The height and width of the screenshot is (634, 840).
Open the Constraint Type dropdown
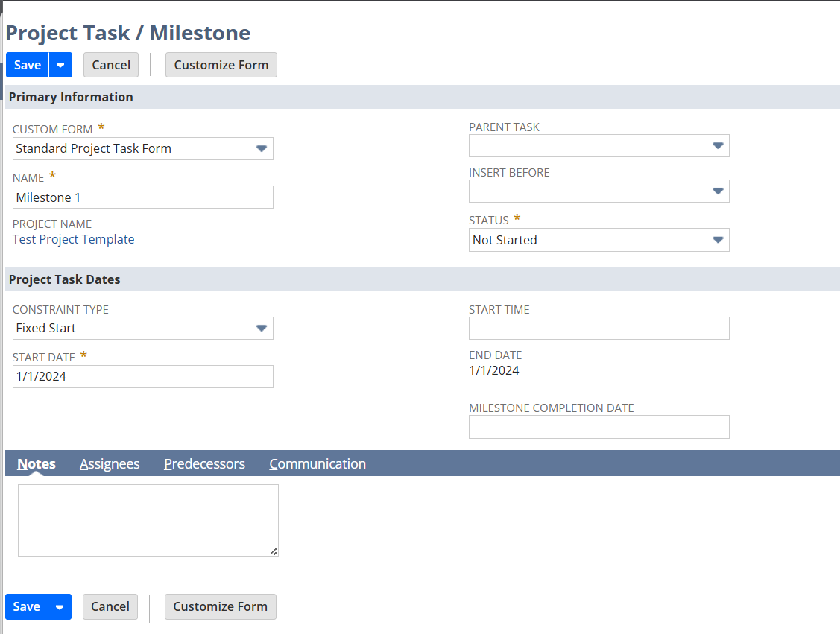click(261, 328)
